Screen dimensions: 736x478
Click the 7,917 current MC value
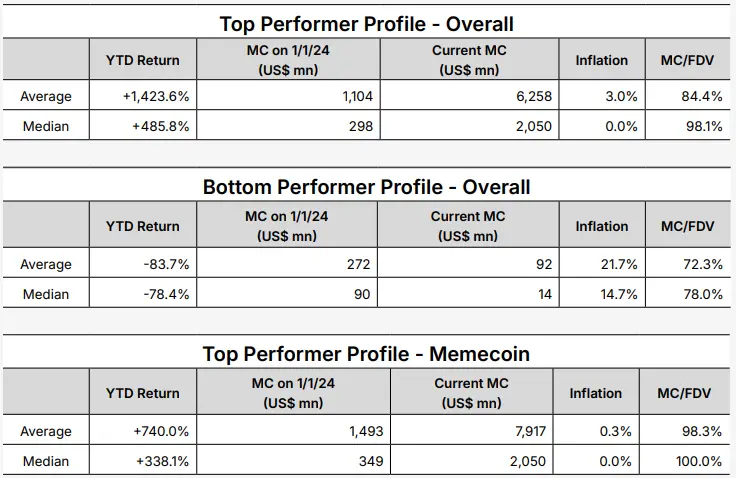523,432
